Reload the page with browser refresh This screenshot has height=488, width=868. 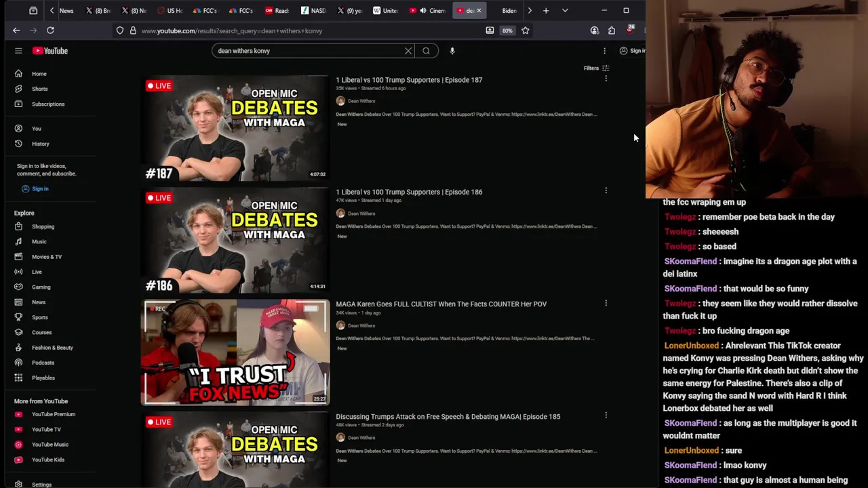tap(50, 30)
